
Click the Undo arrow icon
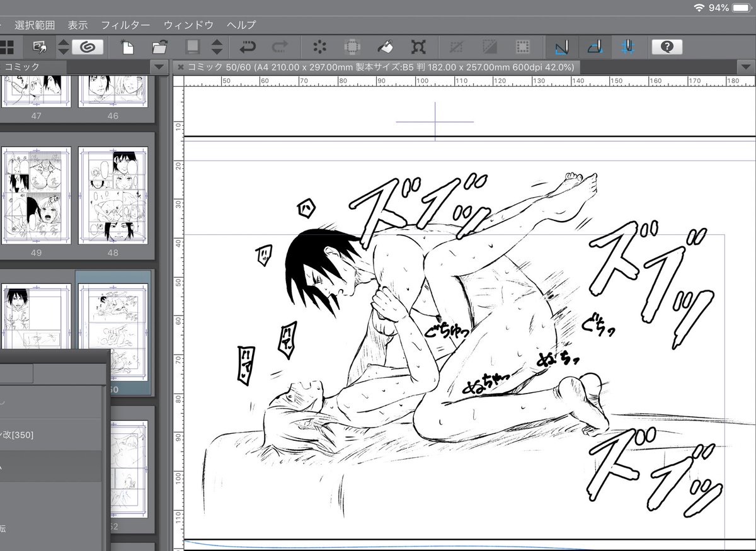pyautogui.click(x=247, y=47)
